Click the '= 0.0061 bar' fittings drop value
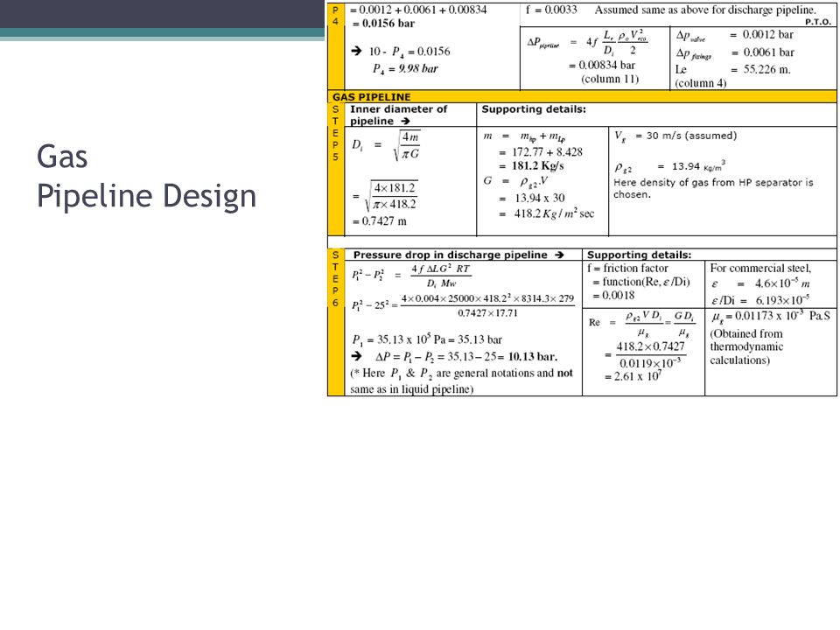The image size is (840, 630). click(x=762, y=52)
